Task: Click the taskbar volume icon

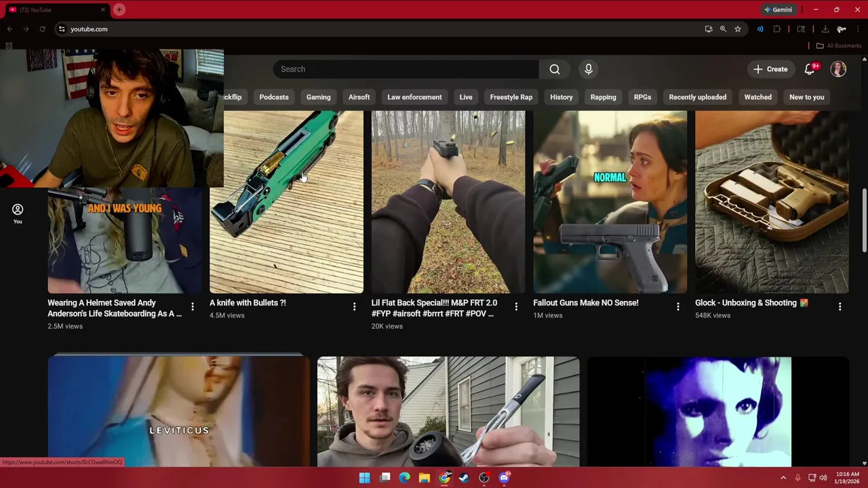Action: 823,478
